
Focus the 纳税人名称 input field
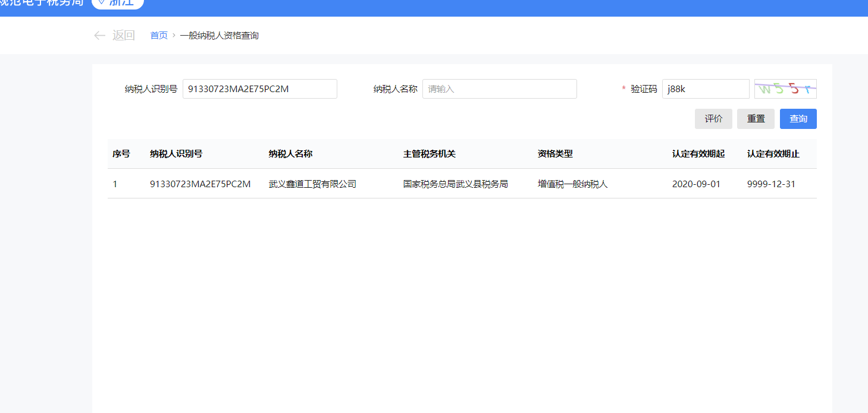point(499,89)
